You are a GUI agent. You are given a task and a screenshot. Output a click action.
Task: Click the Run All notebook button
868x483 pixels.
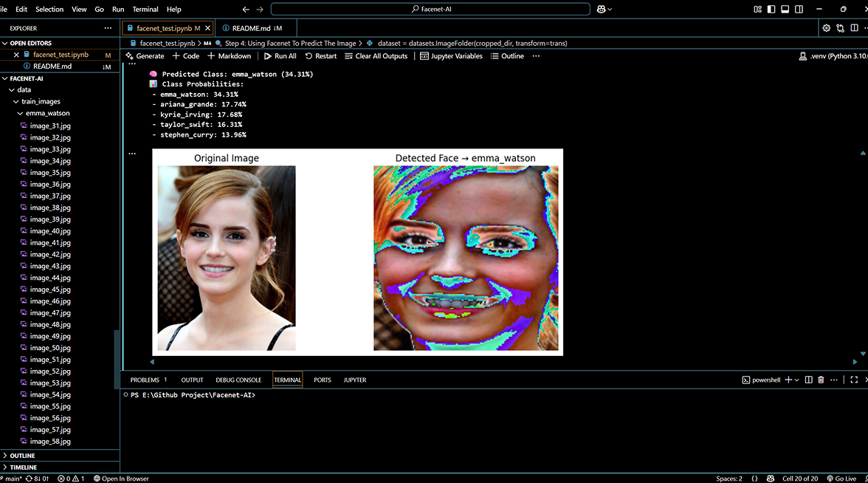[280, 56]
